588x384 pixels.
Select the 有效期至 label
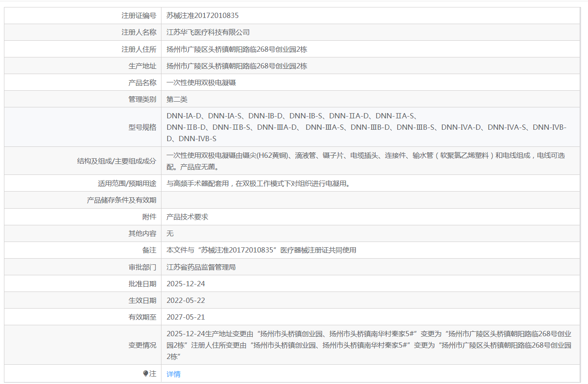click(x=142, y=317)
